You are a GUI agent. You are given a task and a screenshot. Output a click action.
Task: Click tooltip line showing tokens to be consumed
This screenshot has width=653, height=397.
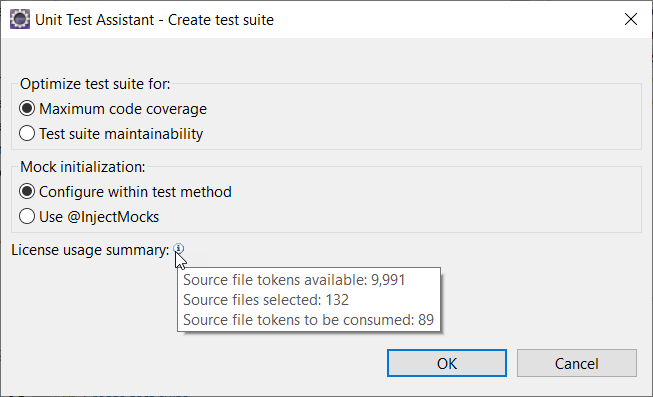pyautogui.click(x=308, y=320)
